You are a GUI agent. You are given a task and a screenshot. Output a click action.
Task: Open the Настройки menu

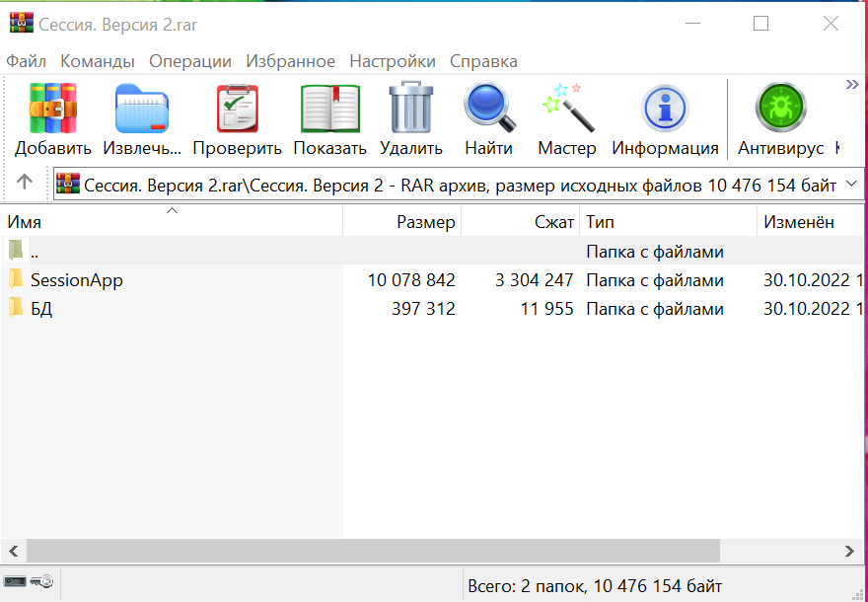point(392,61)
